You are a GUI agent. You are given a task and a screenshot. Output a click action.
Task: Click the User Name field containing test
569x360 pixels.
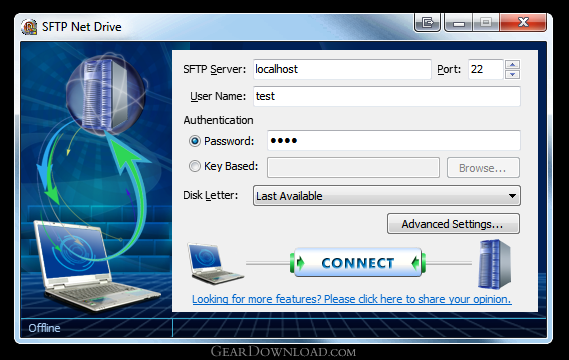[x=387, y=96]
